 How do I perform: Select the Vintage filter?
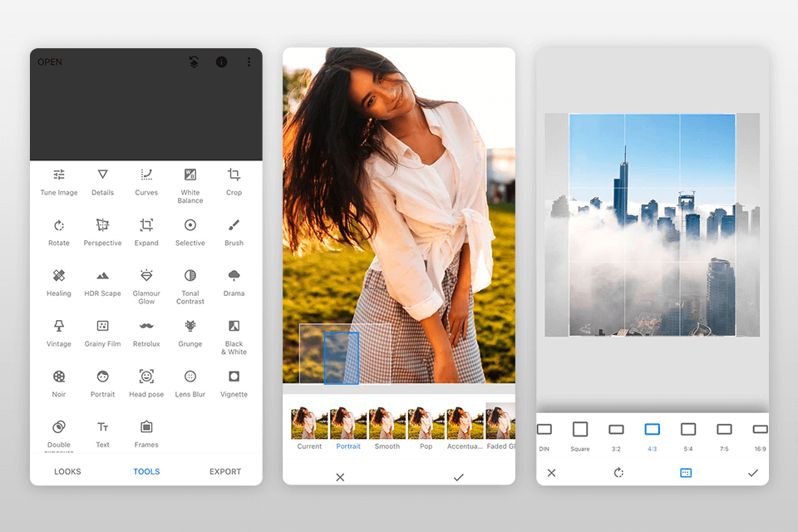click(59, 333)
